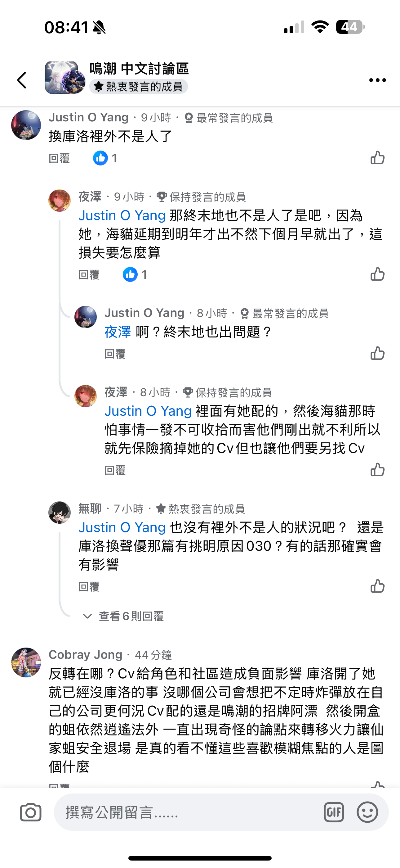400x868 pixels.
Task: Like 夜澤's 9小時 reply about 終末地
Action: coord(377,274)
